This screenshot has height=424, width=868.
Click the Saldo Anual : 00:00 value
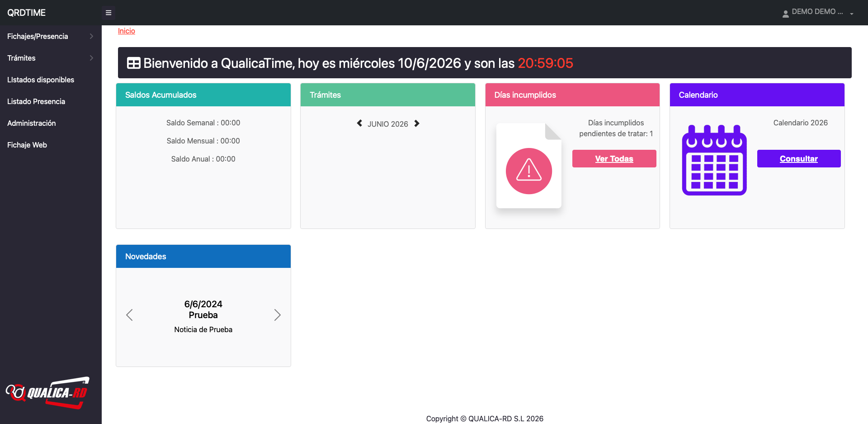(x=203, y=159)
